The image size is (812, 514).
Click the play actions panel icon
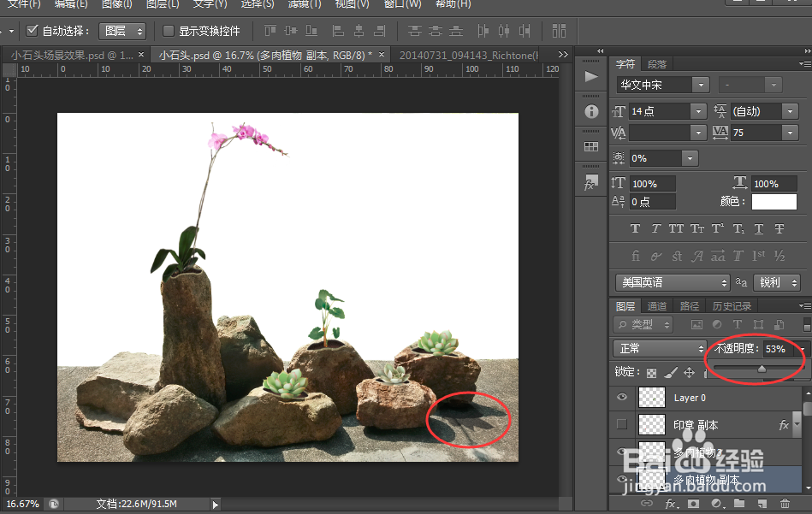591,77
